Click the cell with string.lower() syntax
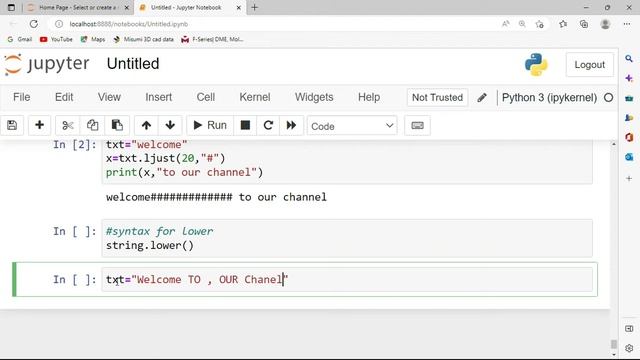The image size is (640, 360). 347,238
